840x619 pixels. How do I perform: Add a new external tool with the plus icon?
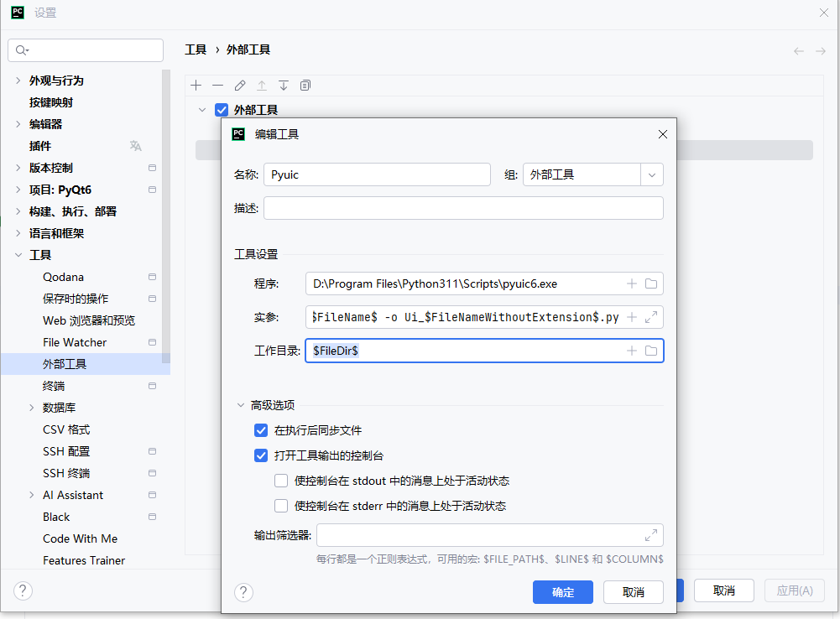coord(196,85)
